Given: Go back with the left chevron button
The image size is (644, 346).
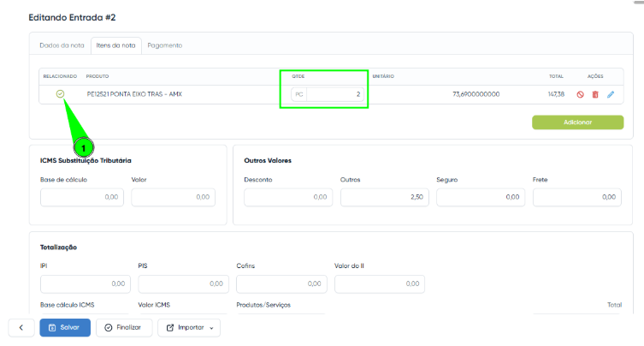Looking at the screenshot, I should (x=21, y=327).
